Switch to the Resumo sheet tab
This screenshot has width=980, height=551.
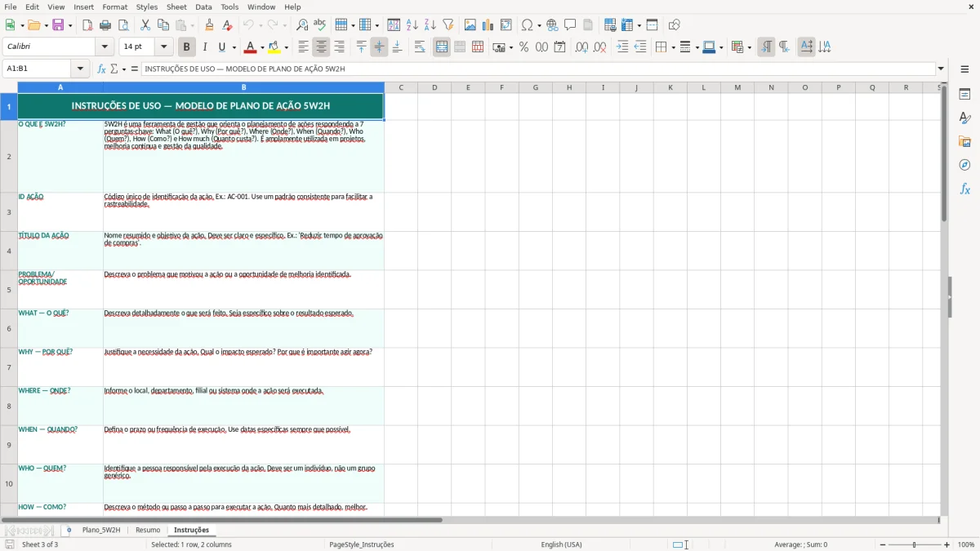[x=148, y=531]
